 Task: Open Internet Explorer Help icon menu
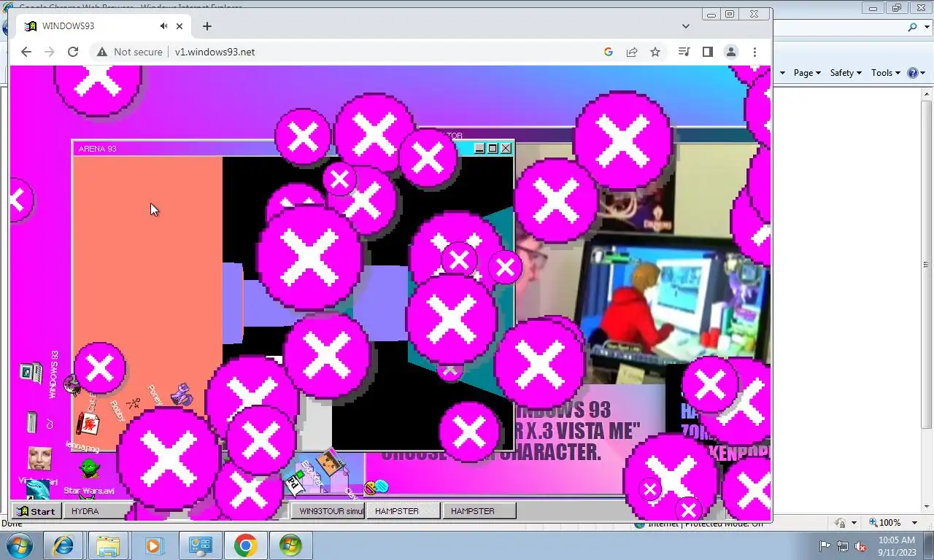point(916,73)
